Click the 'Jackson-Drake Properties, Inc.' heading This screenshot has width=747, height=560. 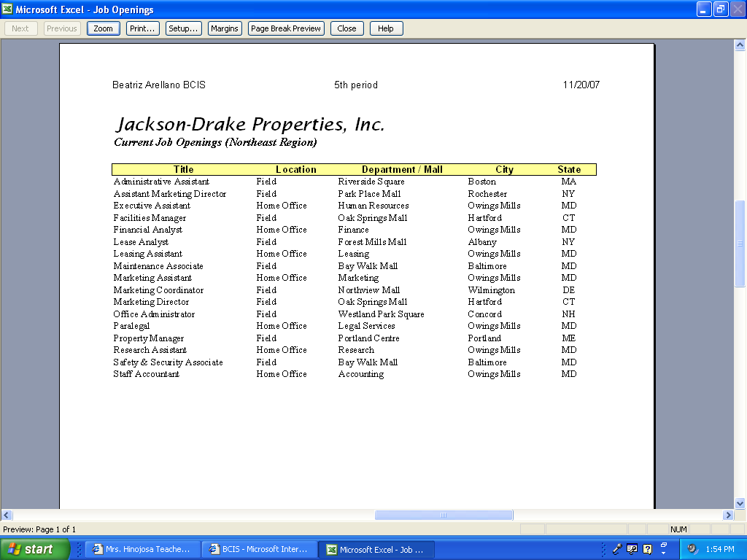[250, 124]
